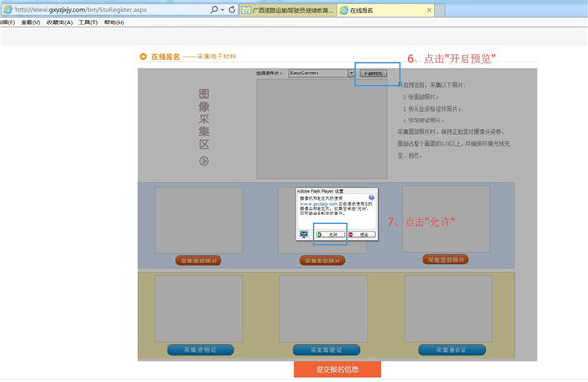Click the monitor privacy icon in Flash dialog
The width and height of the screenshot is (588, 382).
[x=304, y=235]
